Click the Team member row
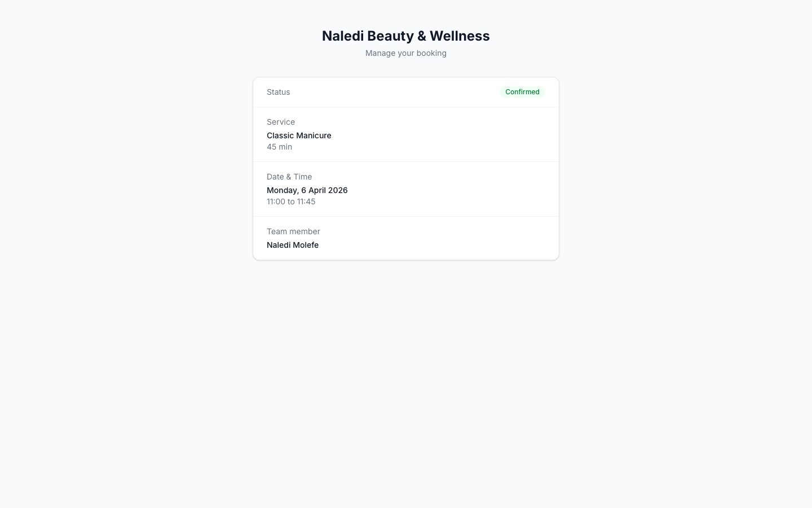Viewport: 812px width, 508px height. coord(405,238)
